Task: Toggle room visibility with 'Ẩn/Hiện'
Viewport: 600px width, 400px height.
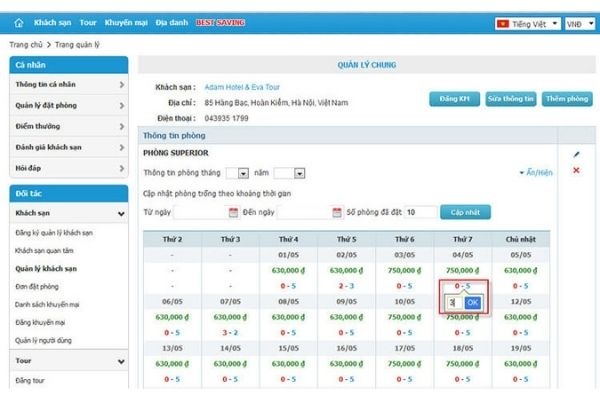Action: [x=536, y=172]
